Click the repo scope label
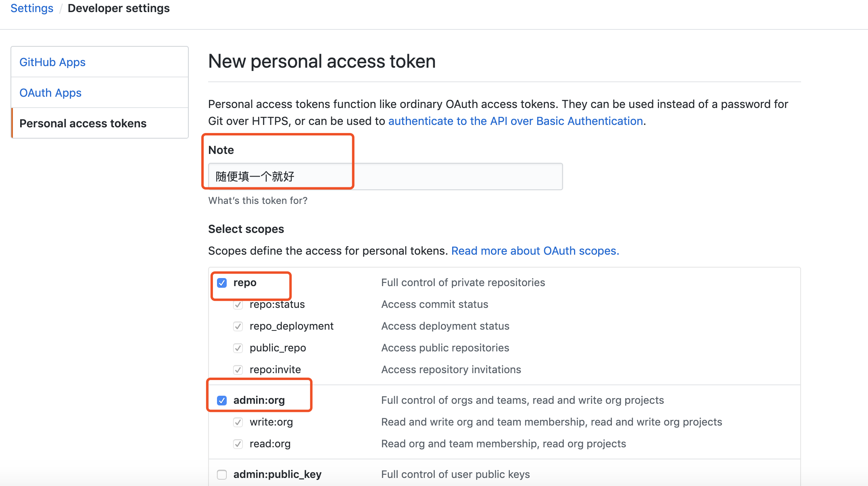Screen dimensions: 868x486 [x=245, y=283]
